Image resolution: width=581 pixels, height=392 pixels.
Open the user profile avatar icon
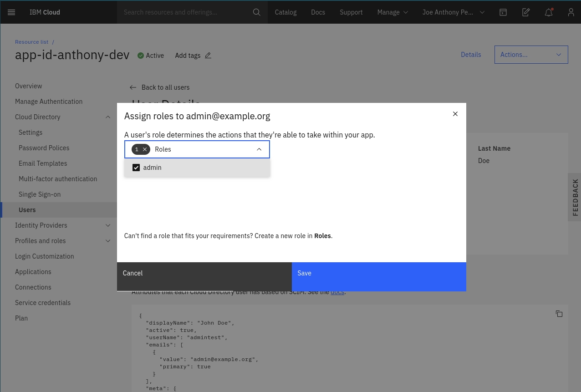(571, 12)
